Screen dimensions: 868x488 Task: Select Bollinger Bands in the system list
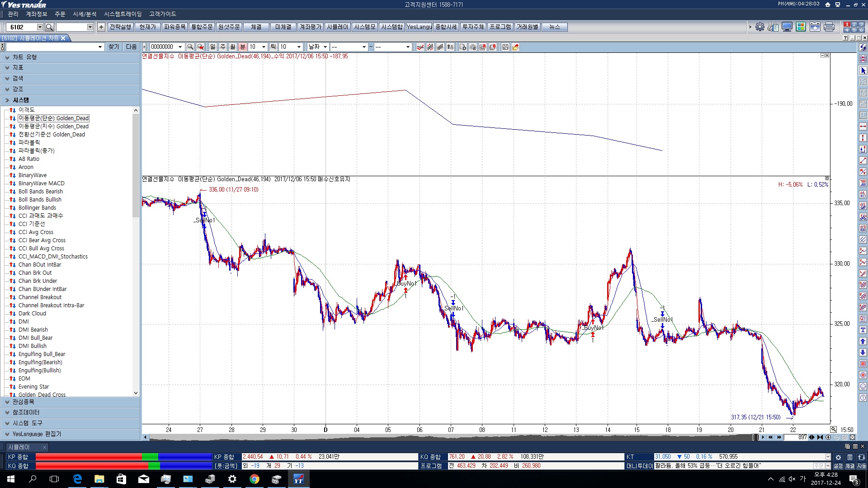37,208
